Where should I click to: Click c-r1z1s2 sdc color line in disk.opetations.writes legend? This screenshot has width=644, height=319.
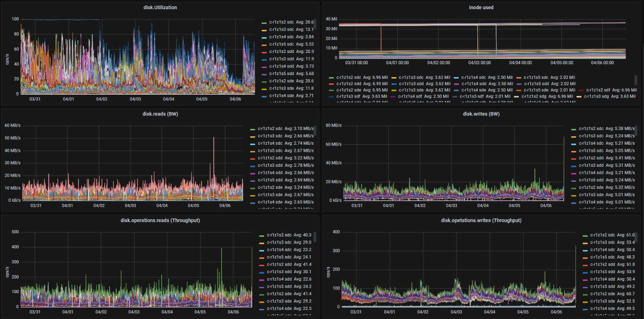tap(585, 236)
